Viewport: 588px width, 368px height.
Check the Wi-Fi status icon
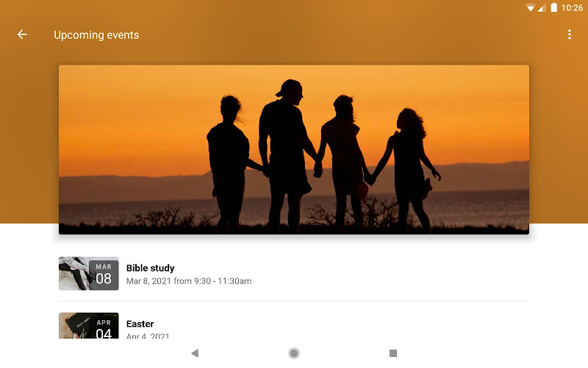530,7
